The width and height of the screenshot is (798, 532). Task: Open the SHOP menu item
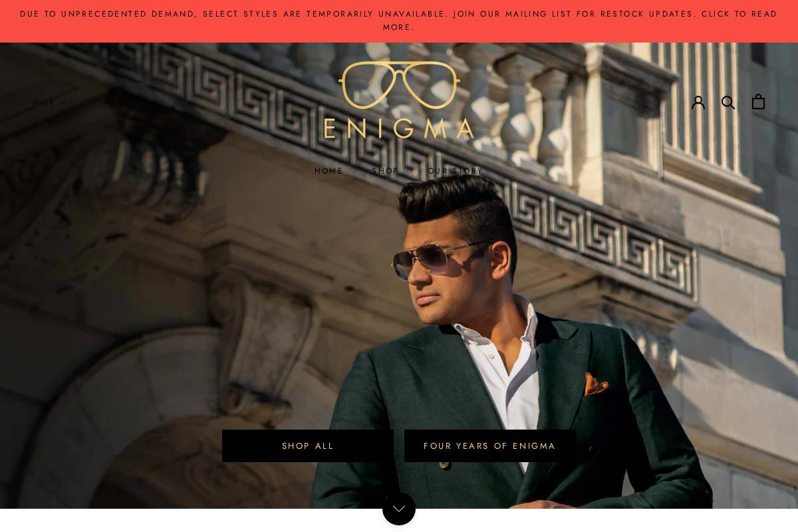click(x=385, y=171)
